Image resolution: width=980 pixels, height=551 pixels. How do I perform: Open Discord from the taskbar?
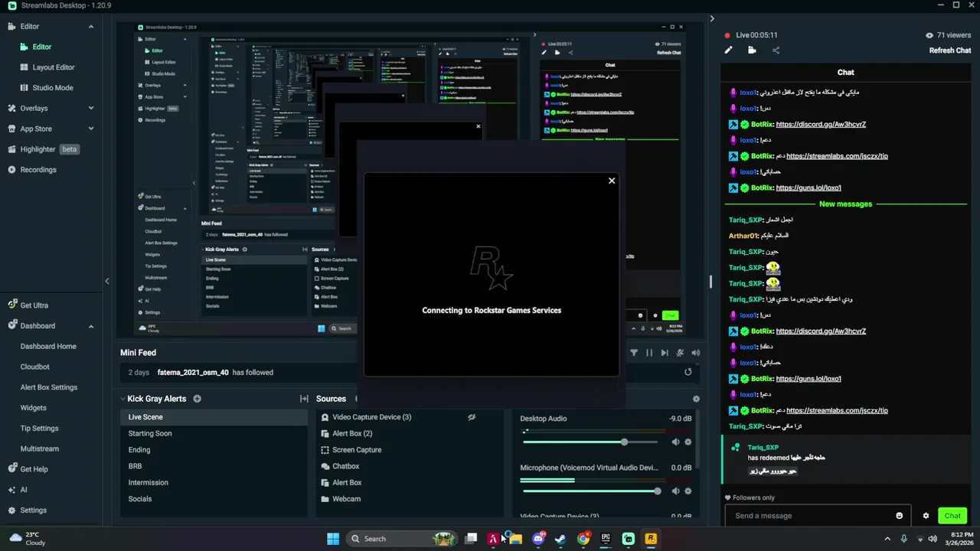click(x=538, y=539)
